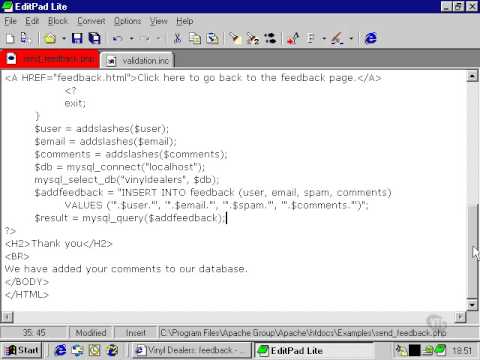Copy selection using the copy icon

[x=195, y=39]
